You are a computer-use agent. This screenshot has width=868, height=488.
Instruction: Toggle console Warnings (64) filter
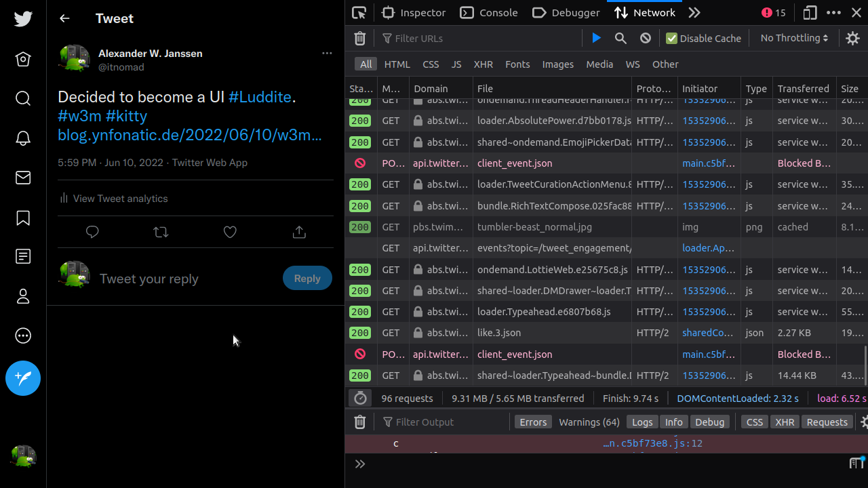589,422
